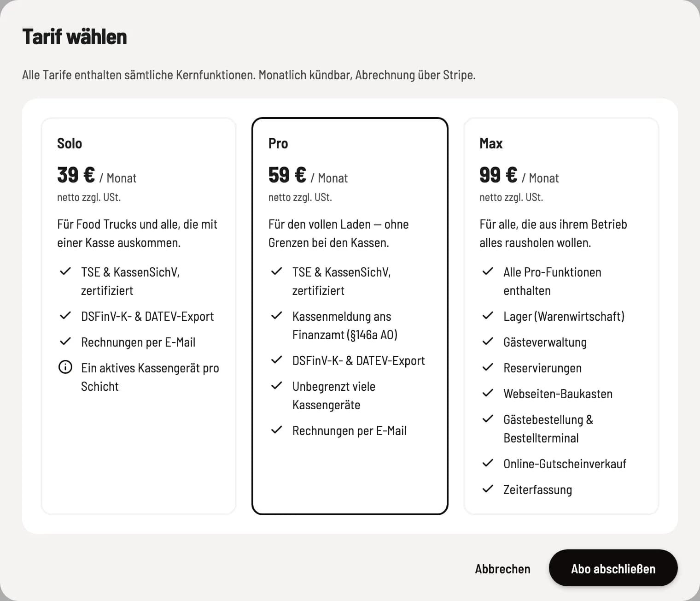This screenshot has height=601, width=700.
Task: Click the 99 € price in Max
Action: 498,175
